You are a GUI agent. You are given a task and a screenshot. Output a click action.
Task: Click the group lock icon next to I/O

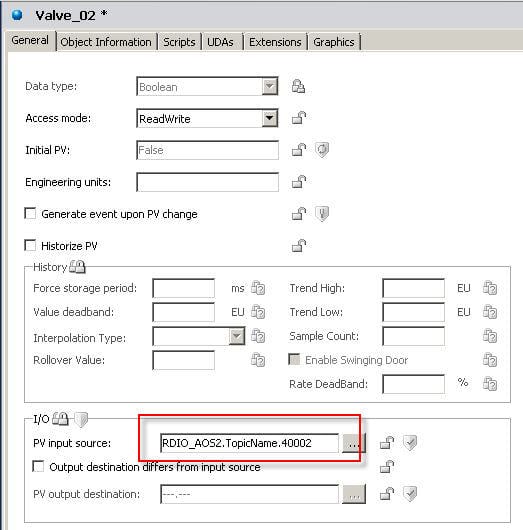click(x=61, y=419)
